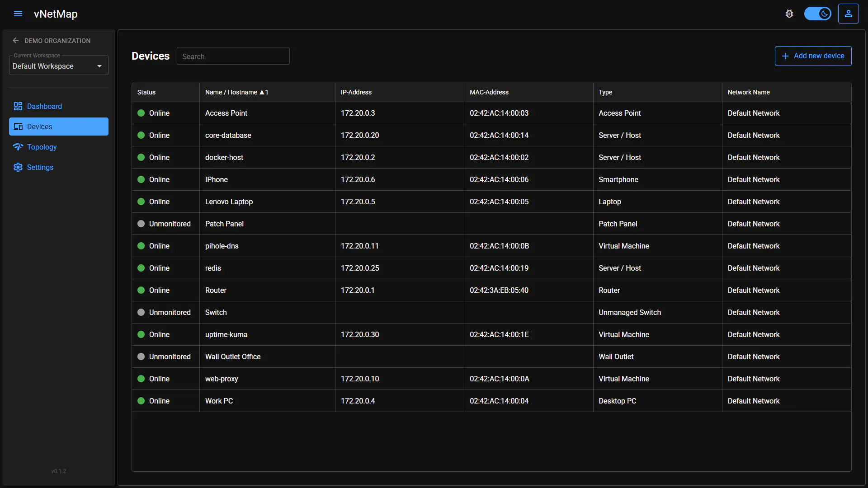The image size is (868, 488).
Task: Select the uptime-kuma device name
Action: [x=226, y=334]
